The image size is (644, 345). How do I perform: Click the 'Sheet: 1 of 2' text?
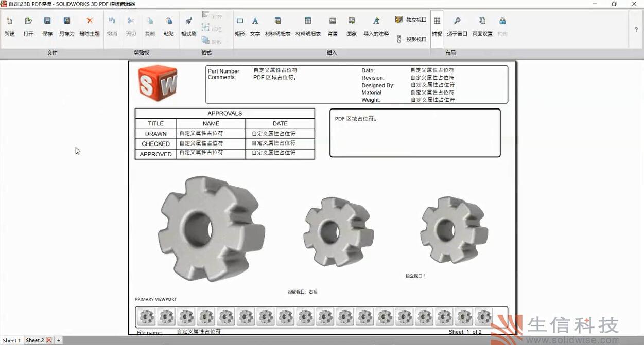tap(465, 332)
